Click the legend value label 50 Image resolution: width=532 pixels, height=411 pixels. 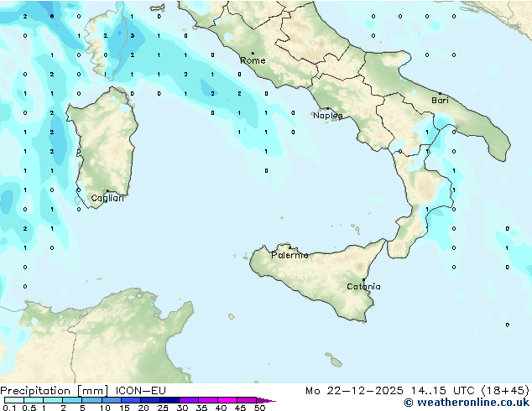pyautogui.click(x=260, y=408)
